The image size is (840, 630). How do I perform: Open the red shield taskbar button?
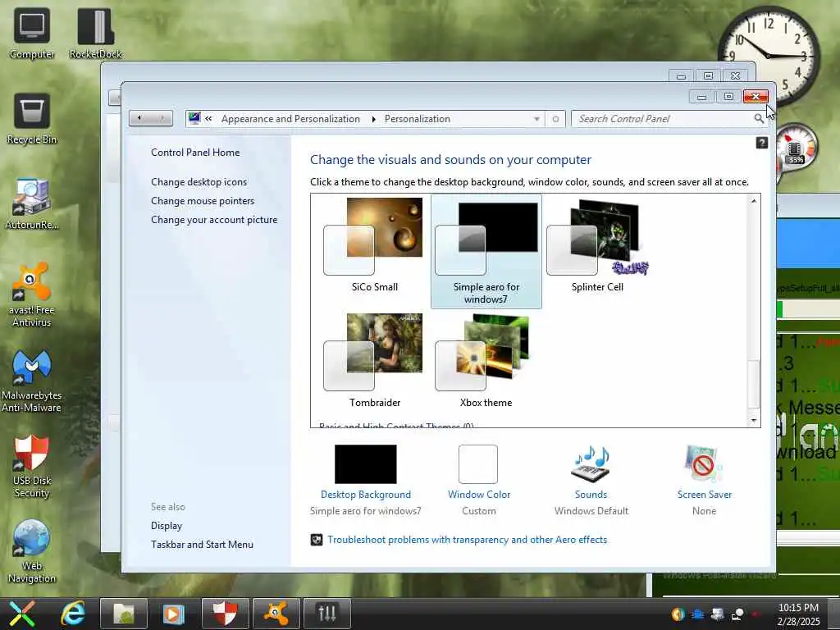(x=225, y=614)
